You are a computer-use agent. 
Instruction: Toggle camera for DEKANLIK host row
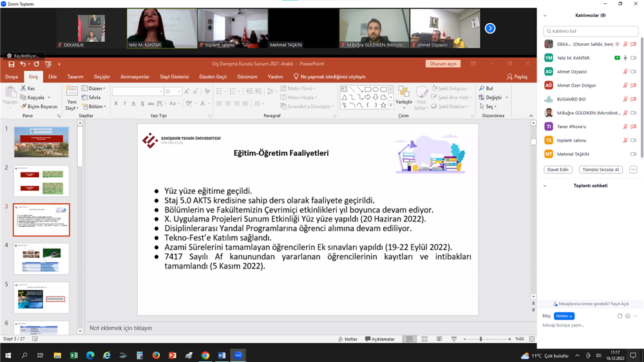[x=633, y=44]
